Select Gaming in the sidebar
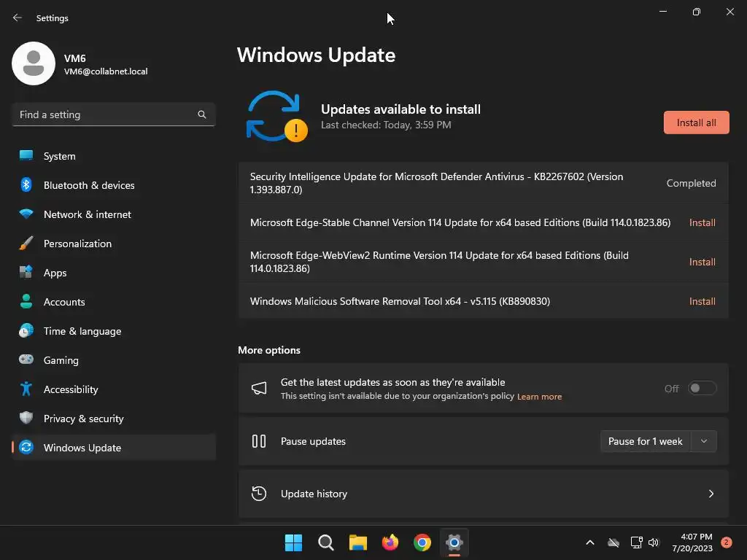Screen dimensions: 747x560 coord(113,360)
